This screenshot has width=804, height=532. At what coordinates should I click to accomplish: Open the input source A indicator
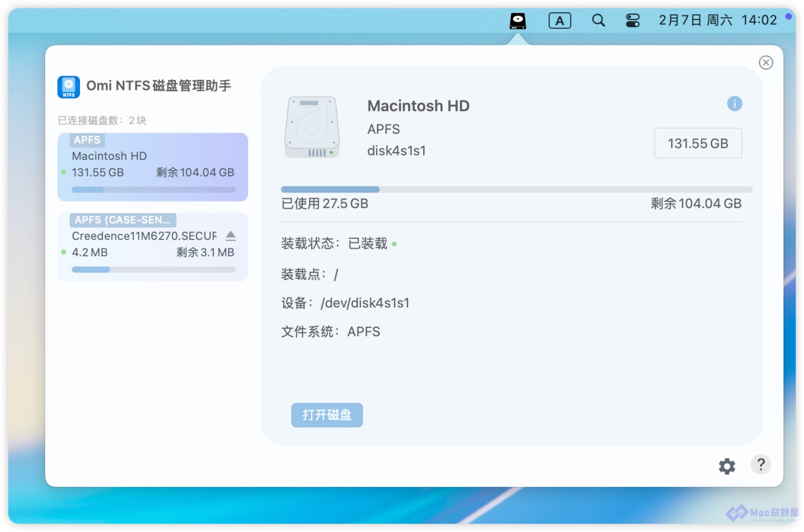(x=559, y=21)
